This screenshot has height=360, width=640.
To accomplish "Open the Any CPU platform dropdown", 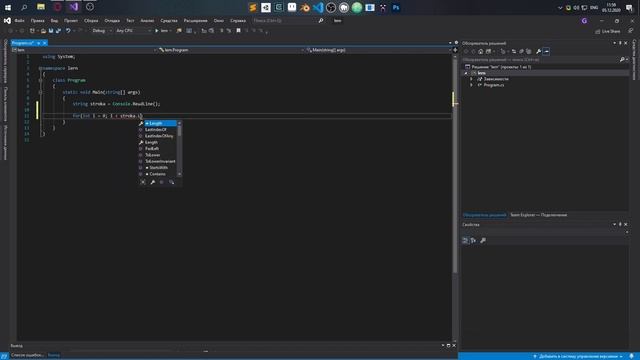I will click(x=133, y=31).
